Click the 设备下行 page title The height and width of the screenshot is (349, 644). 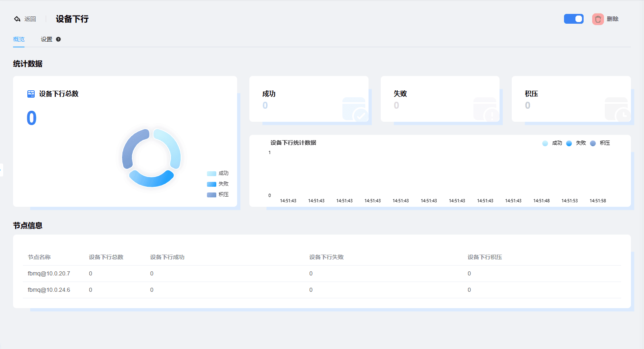pos(72,19)
